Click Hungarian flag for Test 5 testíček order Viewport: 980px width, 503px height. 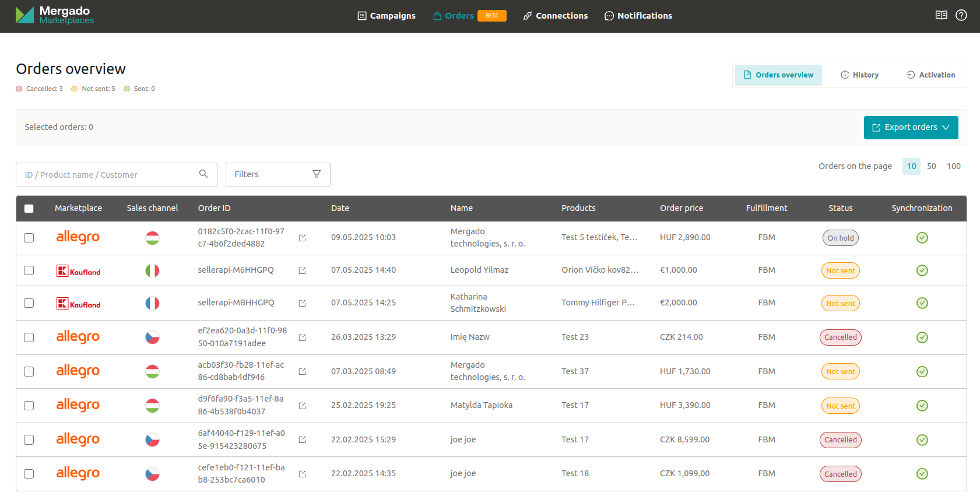click(x=152, y=238)
